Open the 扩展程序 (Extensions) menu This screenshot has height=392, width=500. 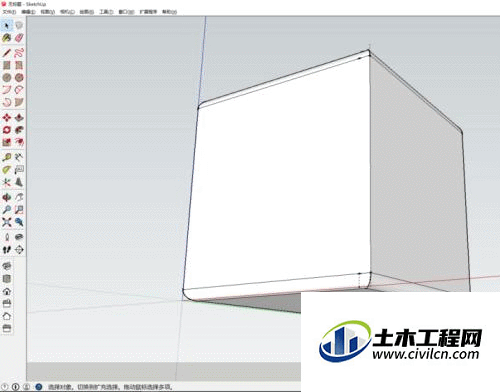point(148,12)
